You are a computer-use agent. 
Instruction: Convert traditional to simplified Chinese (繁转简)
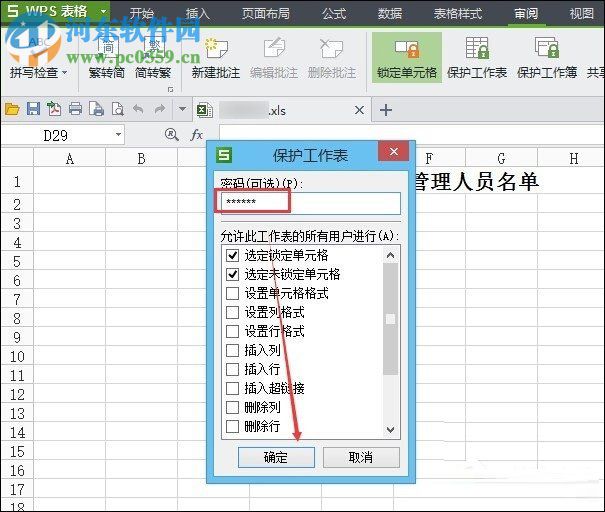(x=106, y=58)
